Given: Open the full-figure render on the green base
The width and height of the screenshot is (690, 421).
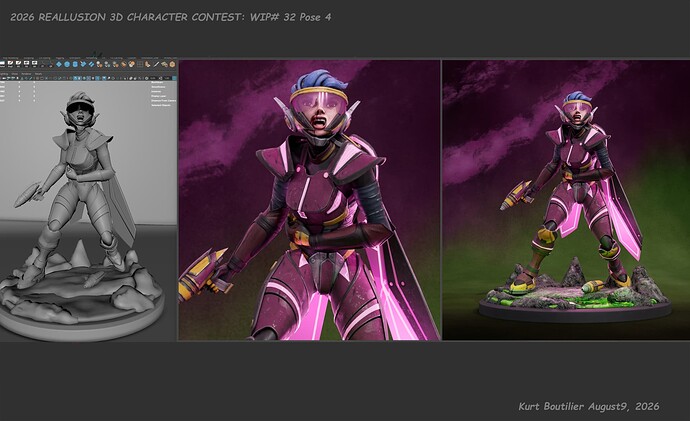Looking at the screenshot, I should click(x=566, y=200).
